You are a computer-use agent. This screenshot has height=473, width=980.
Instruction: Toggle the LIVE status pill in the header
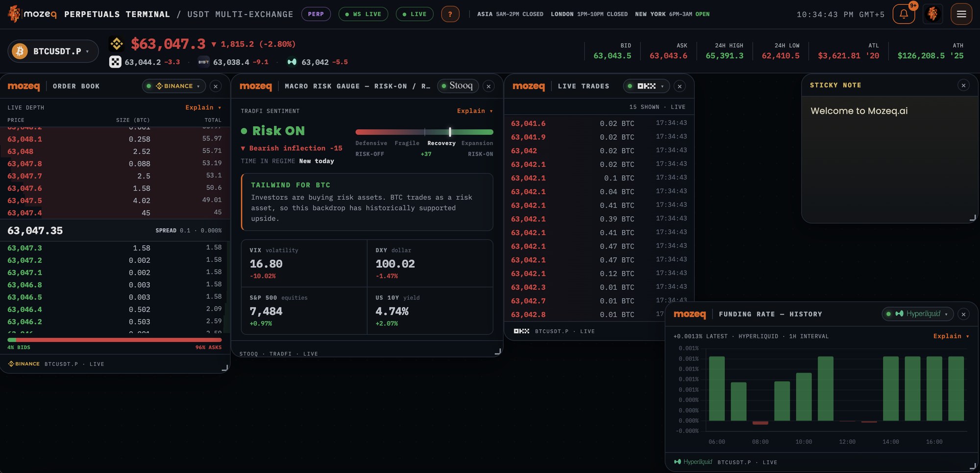(415, 14)
